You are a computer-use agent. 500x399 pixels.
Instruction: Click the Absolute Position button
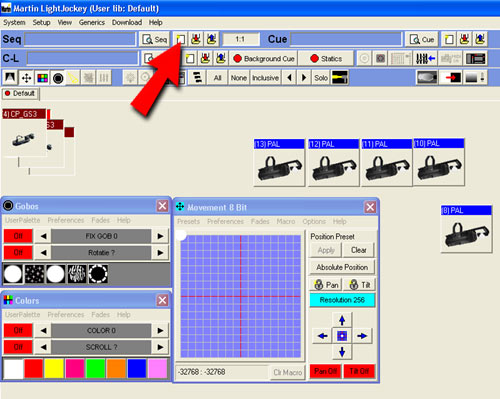tap(342, 267)
